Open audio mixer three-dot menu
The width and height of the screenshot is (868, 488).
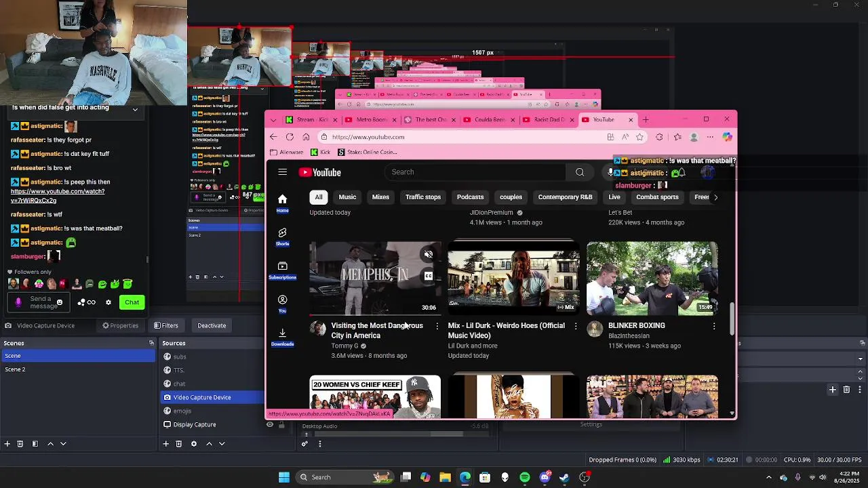click(x=319, y=444)
